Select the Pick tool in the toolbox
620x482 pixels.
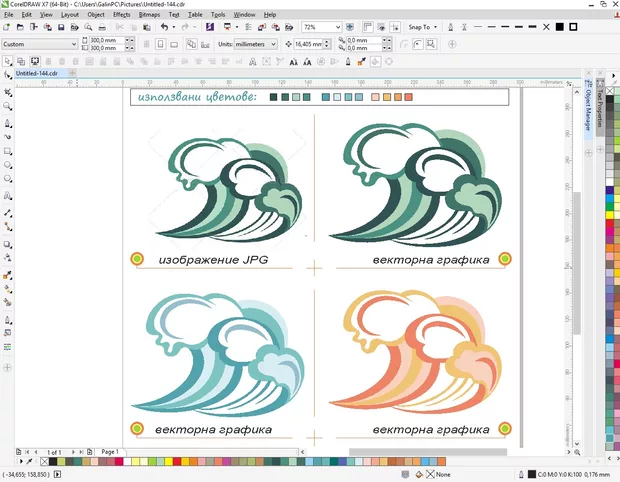7,61
